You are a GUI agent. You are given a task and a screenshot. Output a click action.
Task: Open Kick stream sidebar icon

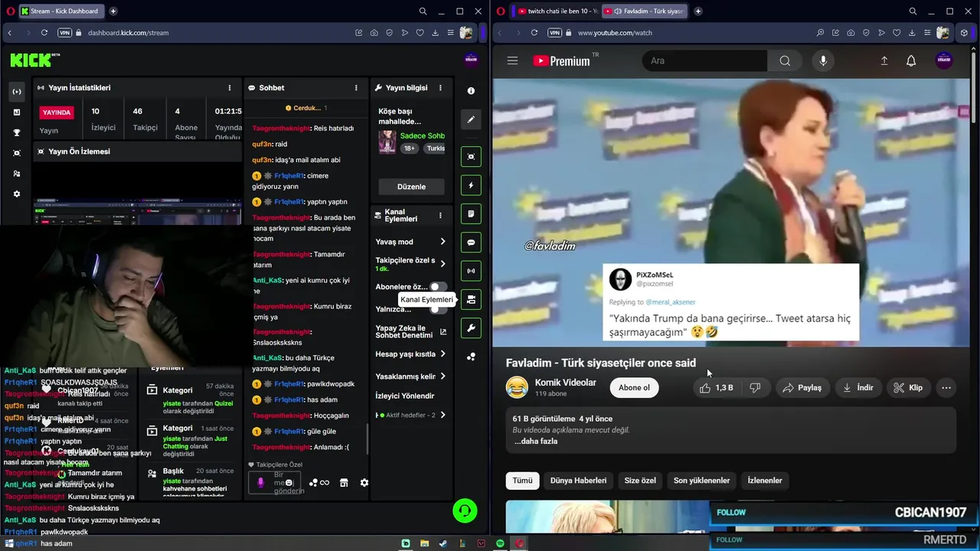click(17, 91)
